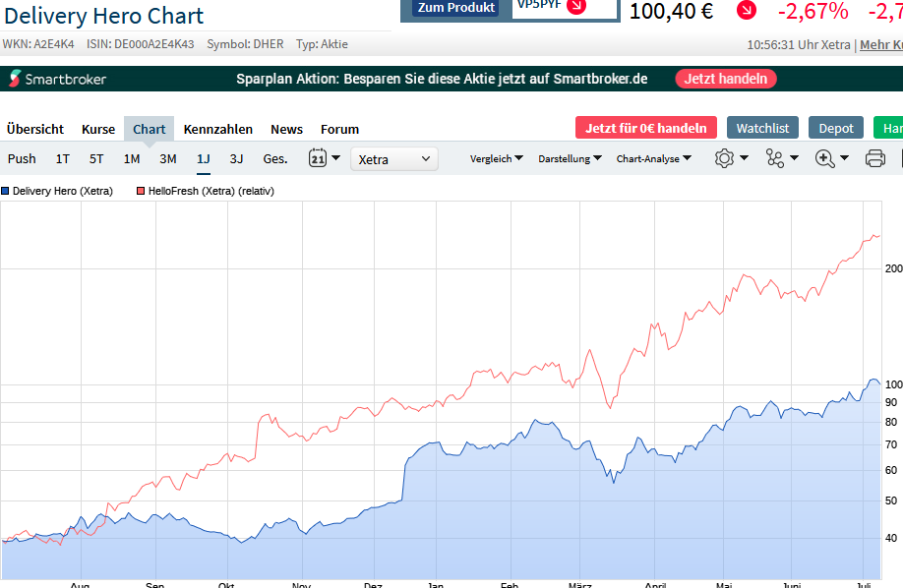Select the 3M time range
The width and height of the screenshot is (903, 588).
tap(168, 158)
